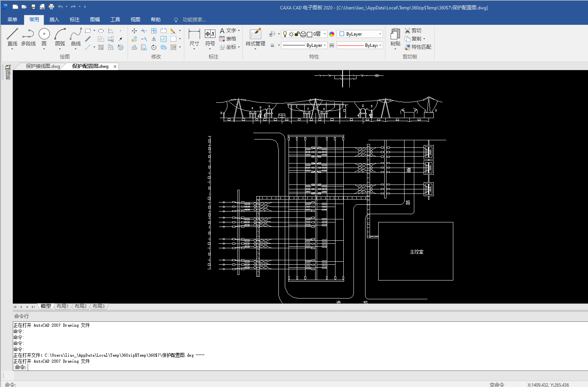
Task: Click the 符号 symbol annotation icon
Action: [210, 37]
